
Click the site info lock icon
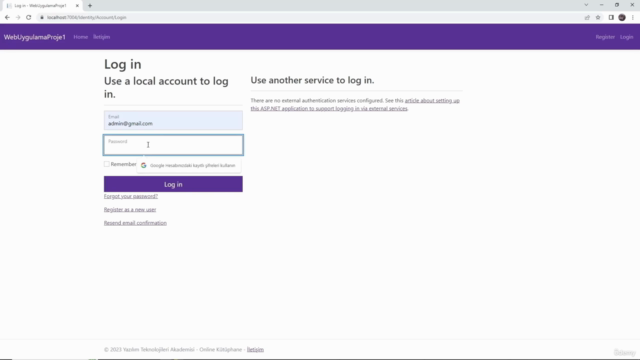(x=42, y=18)
